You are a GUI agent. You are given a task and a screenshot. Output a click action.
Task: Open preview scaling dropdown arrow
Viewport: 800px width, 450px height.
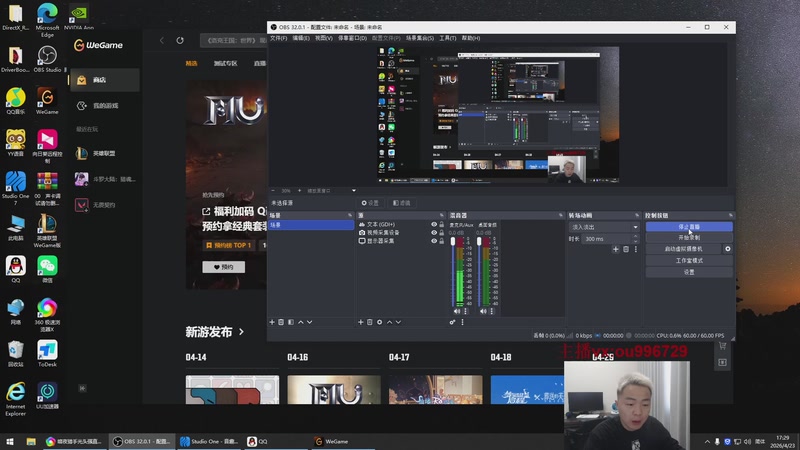pos(354,191)
